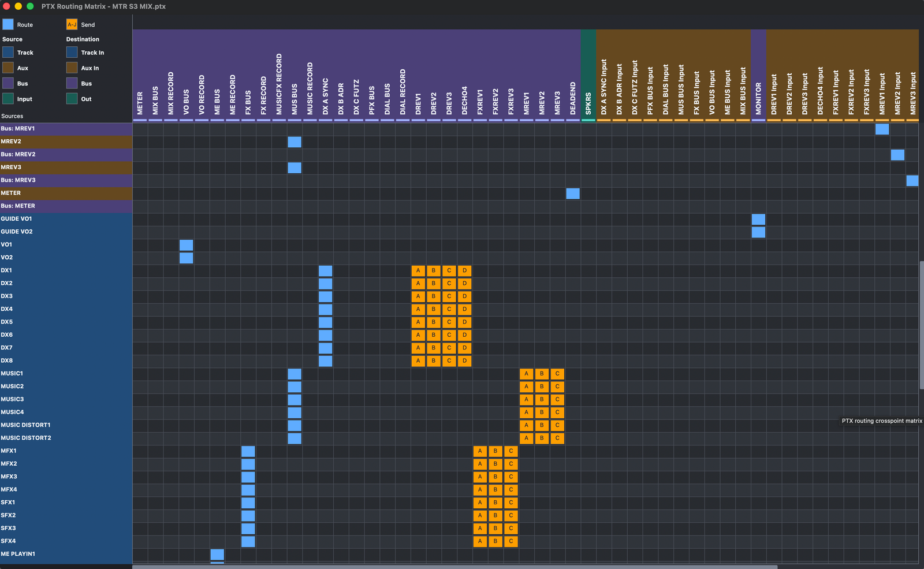The width and height of the screenshot is (924, 569).
Task: Toggle ME PLAYIN1 route to ME BUS
Action: tap(217, 555)
